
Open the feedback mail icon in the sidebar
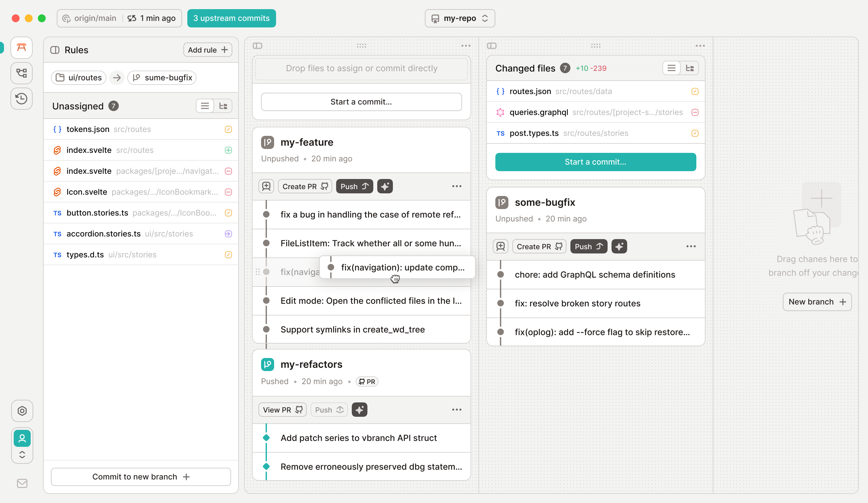tap(22, 483)
